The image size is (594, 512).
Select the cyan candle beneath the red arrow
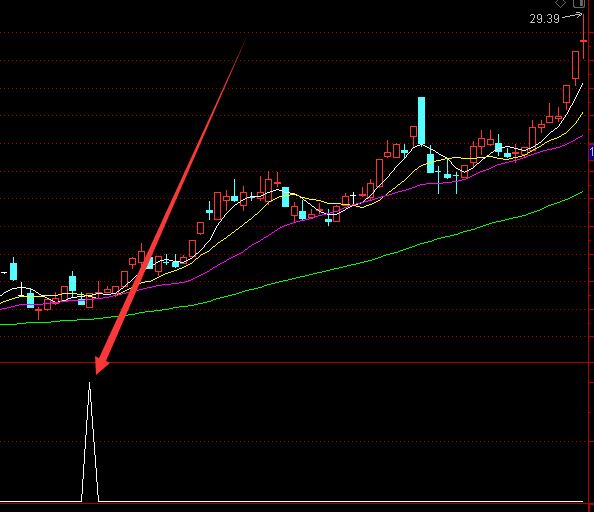point(150,263)
